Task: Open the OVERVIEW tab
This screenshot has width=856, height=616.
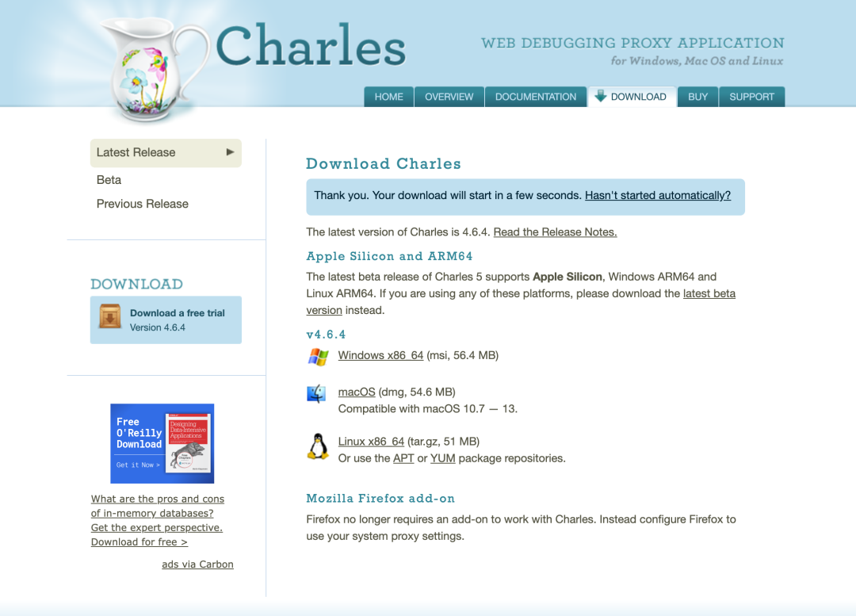Action: point(449,97)
